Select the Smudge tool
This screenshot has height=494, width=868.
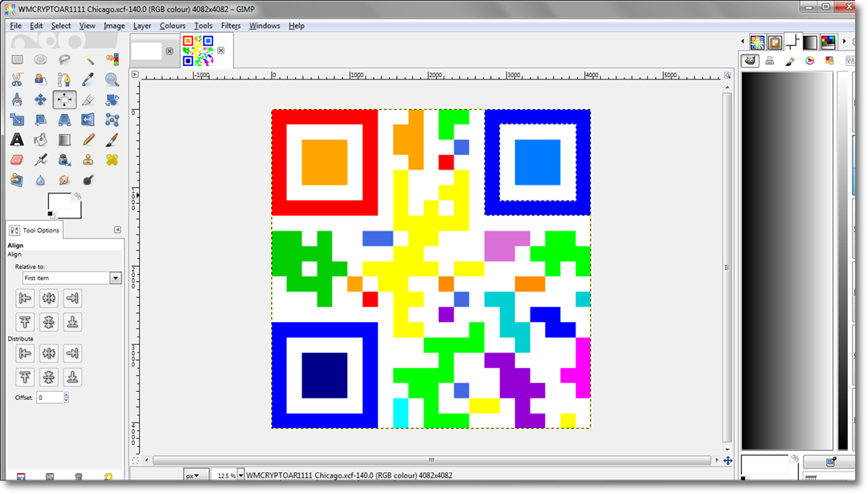point(64,180)
